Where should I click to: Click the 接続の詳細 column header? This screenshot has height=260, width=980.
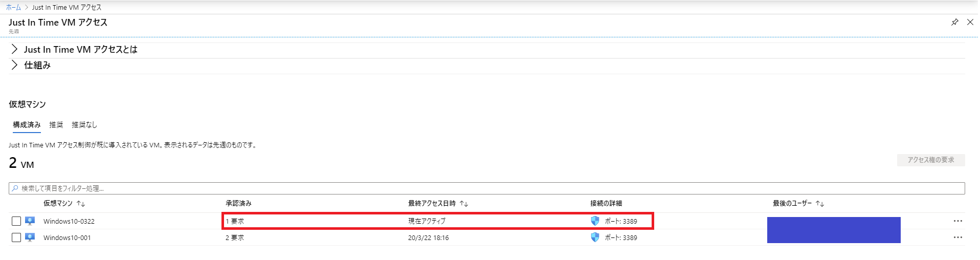tap(606, 204)
